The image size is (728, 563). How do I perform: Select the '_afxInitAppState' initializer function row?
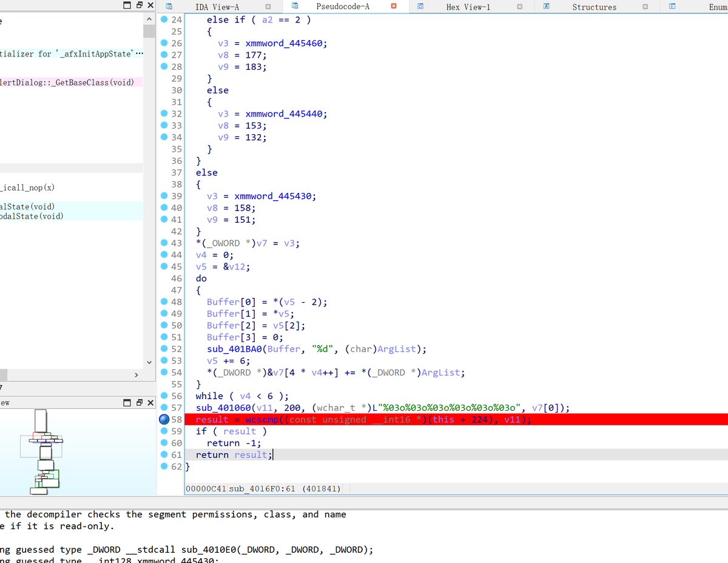click(x=71, y=54)
